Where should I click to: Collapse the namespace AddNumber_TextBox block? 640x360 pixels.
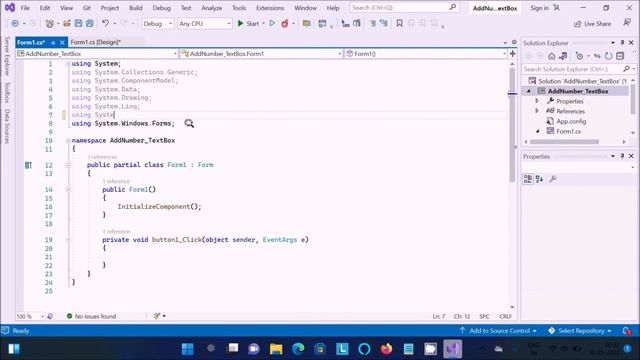point(68,140)
